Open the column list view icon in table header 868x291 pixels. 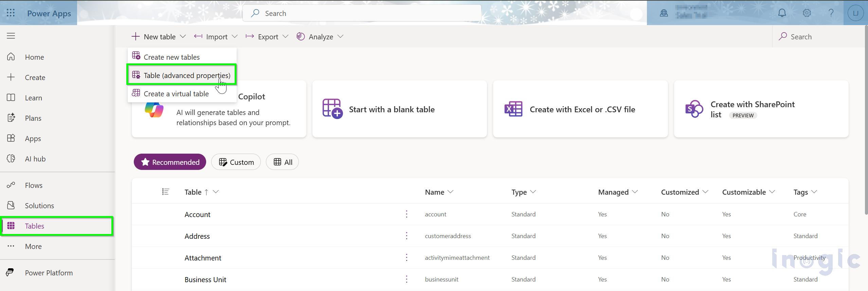coord(165,192)
